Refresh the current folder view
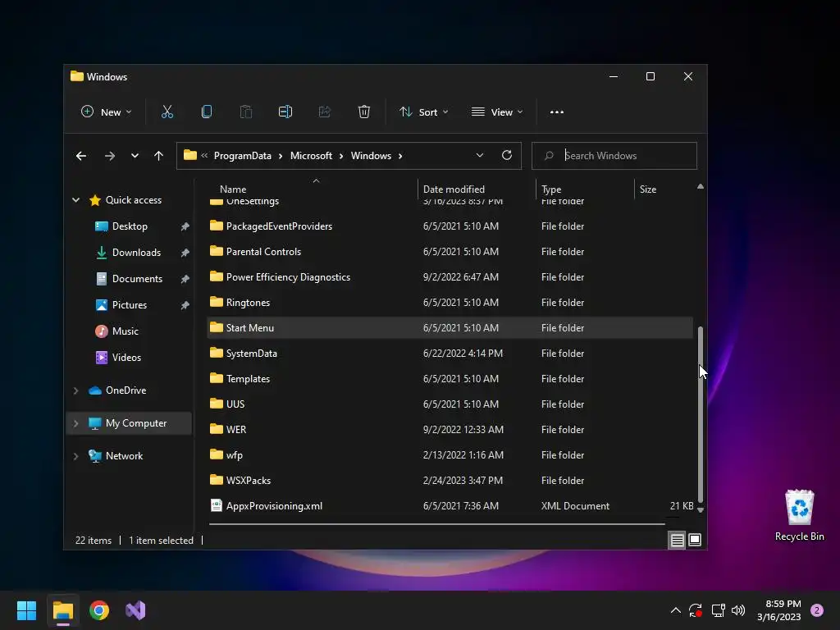Image resolution: width=840 pixels, height=630 pixels. (x=507, y=155)
